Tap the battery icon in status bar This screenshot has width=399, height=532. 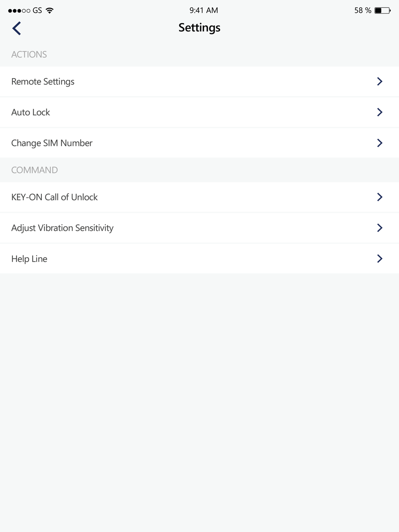point(382,10)
